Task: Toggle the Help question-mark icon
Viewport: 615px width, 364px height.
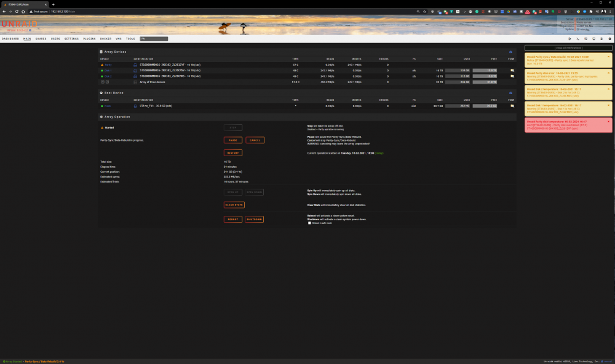Action: click(x=609, y=39)
